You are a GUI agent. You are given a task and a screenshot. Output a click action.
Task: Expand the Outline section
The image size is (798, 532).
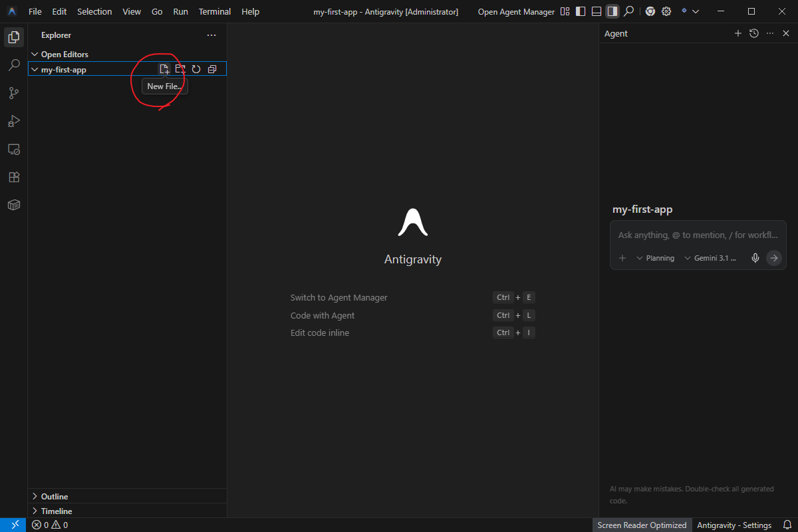(x=127, y=496)
